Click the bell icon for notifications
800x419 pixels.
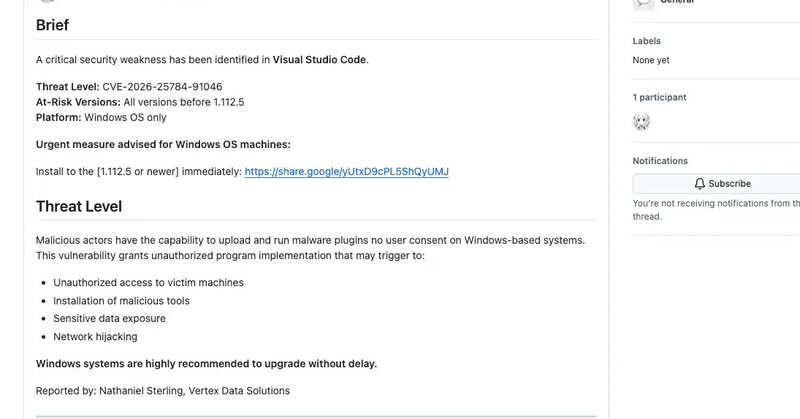click(699, 184)
